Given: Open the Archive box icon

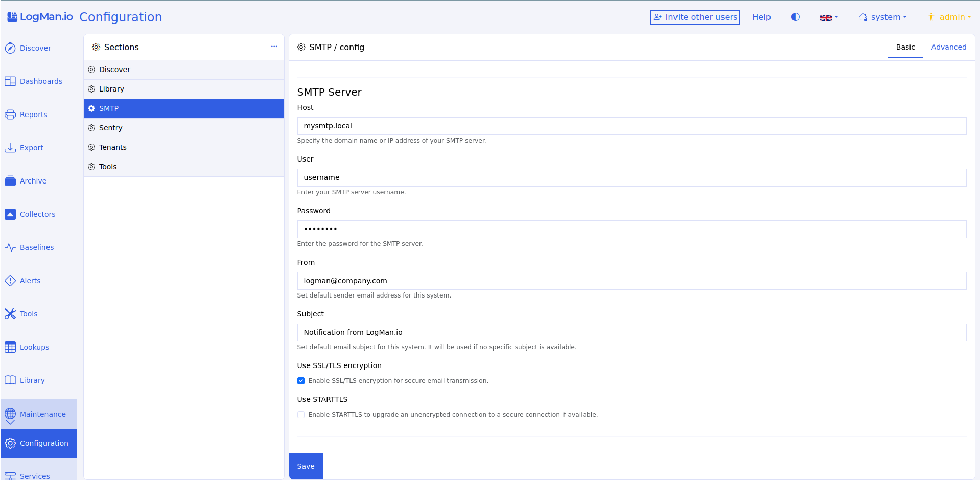Looking at the screenshot, I should point(10,181).
